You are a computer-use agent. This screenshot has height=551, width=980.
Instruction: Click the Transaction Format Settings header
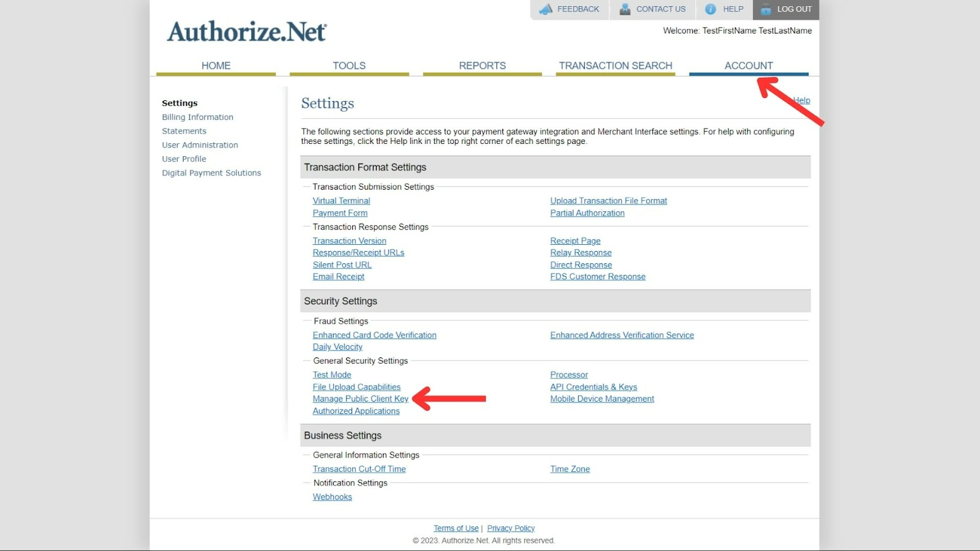coord(556,167)
